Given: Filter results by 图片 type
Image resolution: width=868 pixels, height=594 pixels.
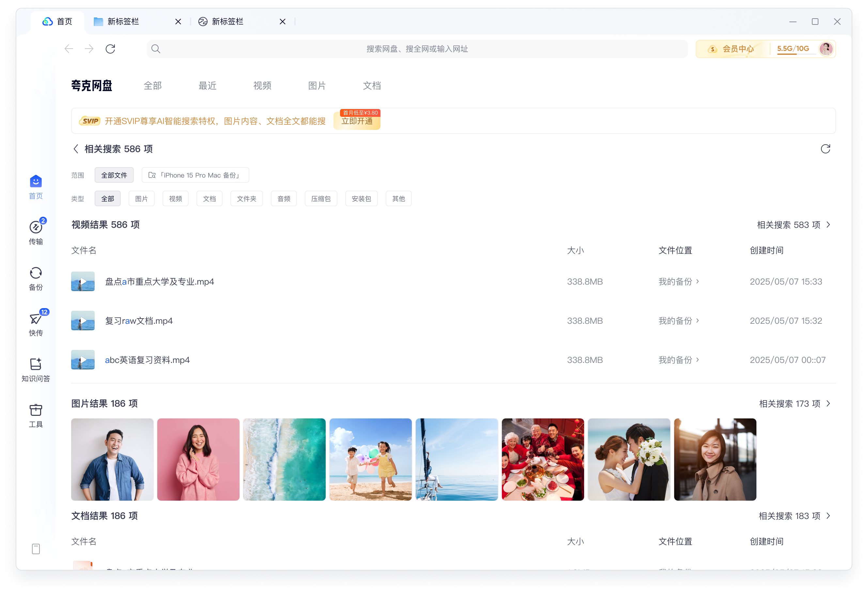Looking at the screenshot, I should point(142,199).
